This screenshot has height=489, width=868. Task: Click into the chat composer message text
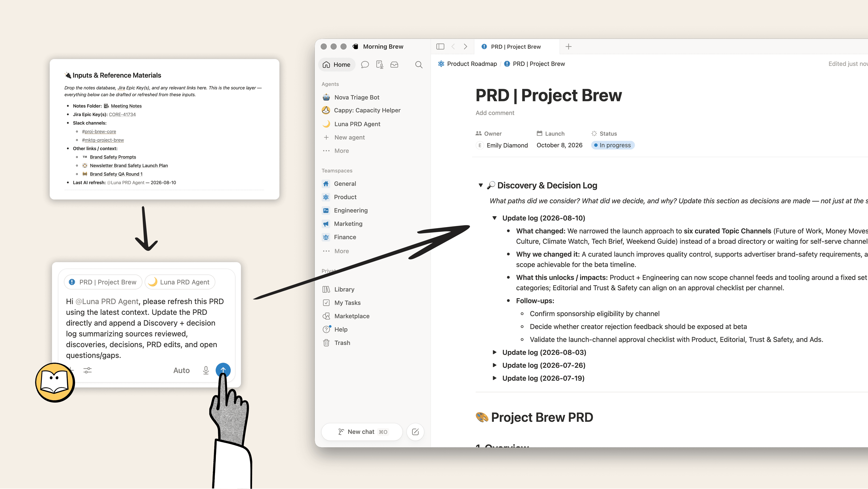click(145, 328)
